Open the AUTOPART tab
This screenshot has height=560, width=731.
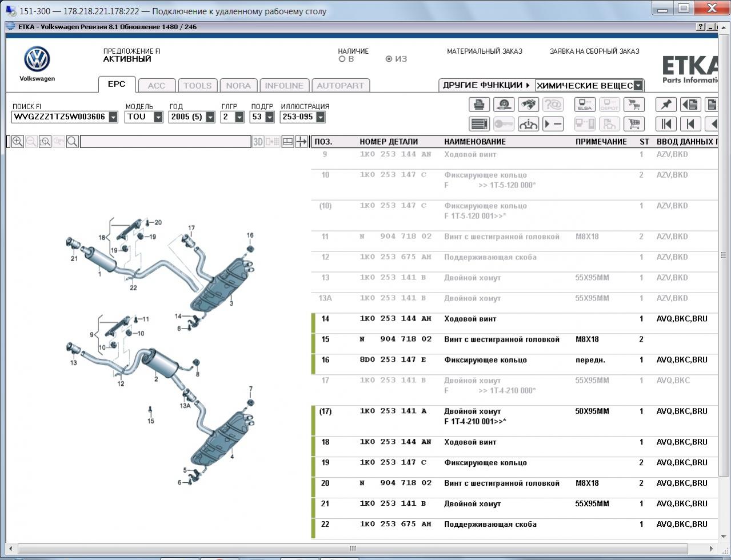[340, 86]
